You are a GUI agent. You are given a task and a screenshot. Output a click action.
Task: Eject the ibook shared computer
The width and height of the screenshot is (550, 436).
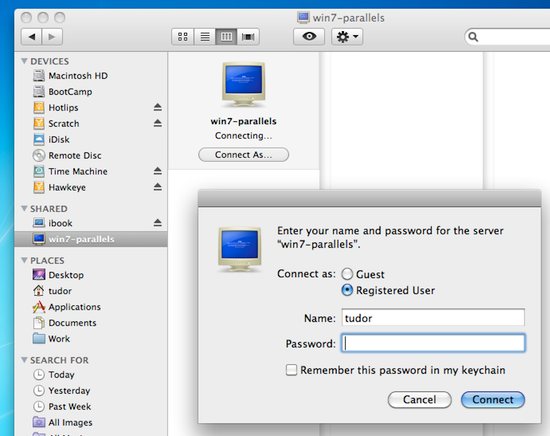157,223
